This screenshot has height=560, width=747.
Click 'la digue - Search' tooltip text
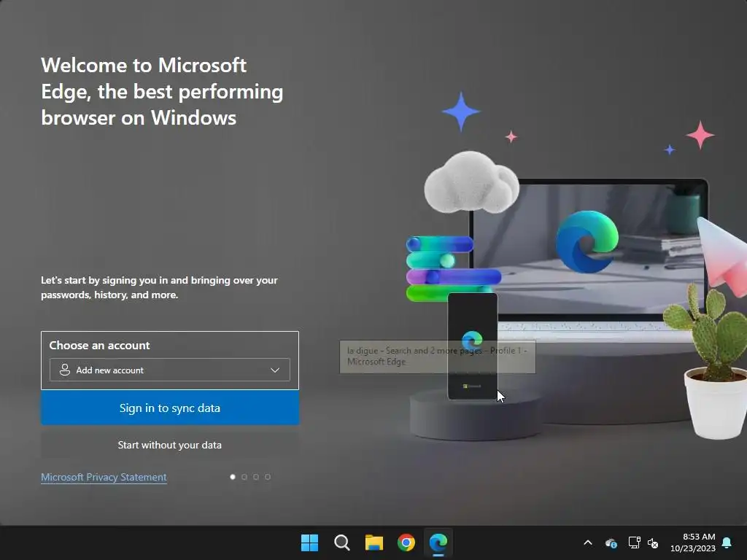[x=438, y=356]
